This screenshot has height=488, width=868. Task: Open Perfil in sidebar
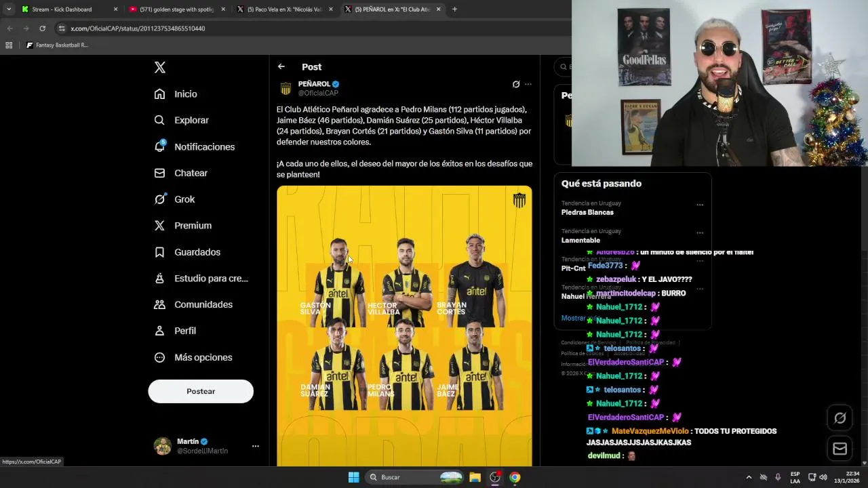point(175,331)
